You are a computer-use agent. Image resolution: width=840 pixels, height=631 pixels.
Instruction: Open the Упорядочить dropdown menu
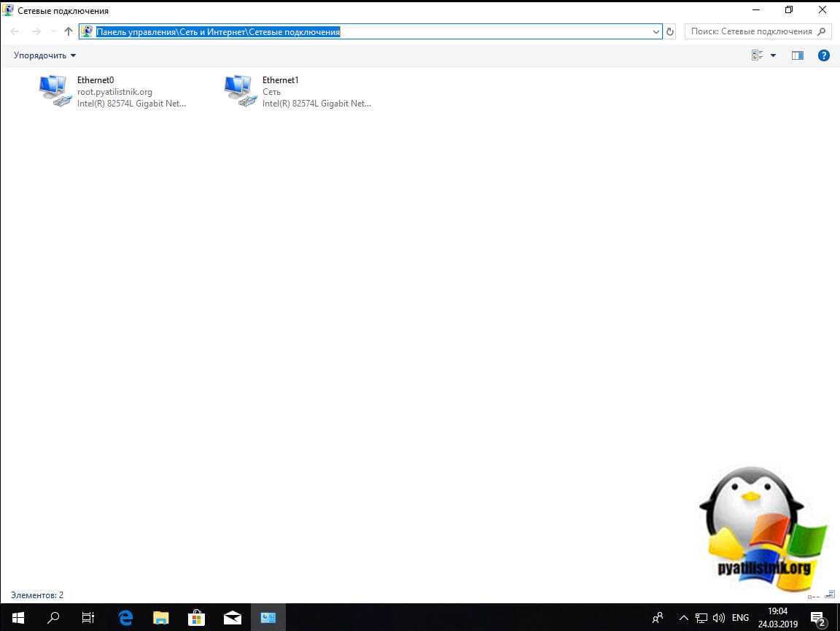[x=44, y=55]
